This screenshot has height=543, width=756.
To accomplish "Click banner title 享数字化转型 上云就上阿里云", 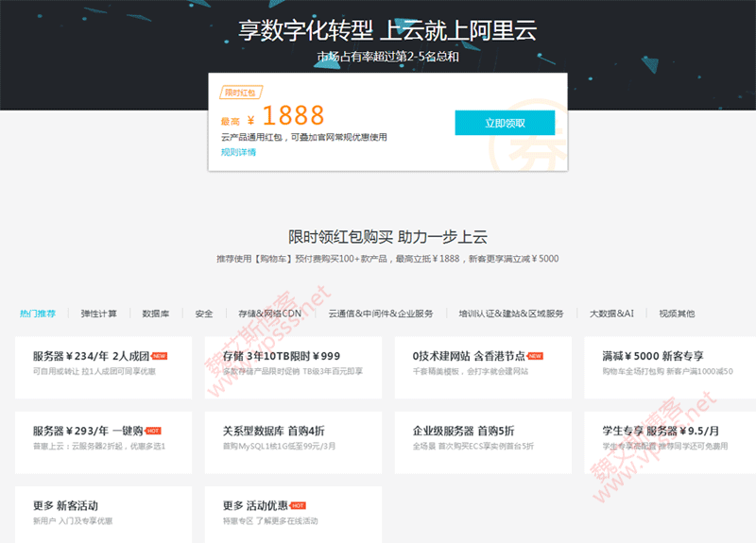I will (387, 30).
